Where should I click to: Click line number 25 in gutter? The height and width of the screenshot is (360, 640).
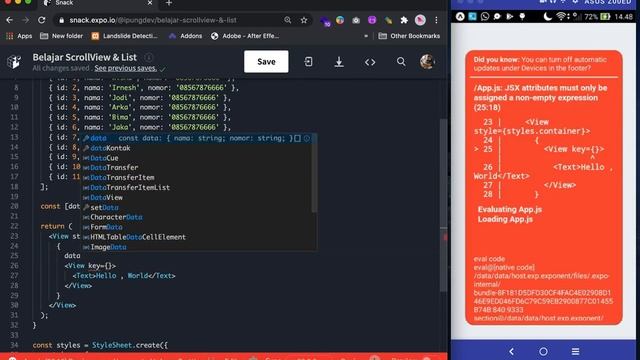14,256
